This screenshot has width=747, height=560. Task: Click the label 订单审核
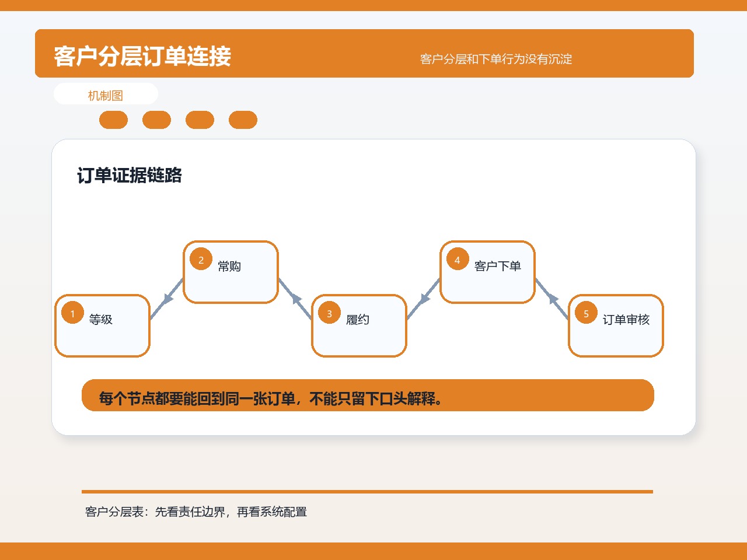click(x=626, y=320)
